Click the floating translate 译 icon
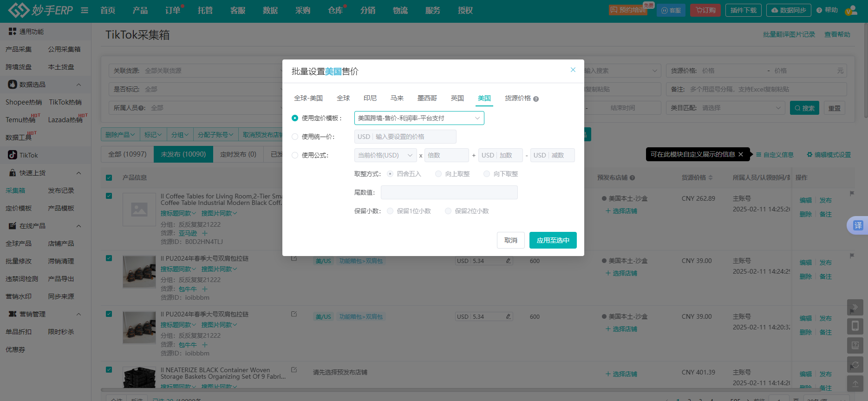Viewport: 868px width, 401px height. pos(858,225)
